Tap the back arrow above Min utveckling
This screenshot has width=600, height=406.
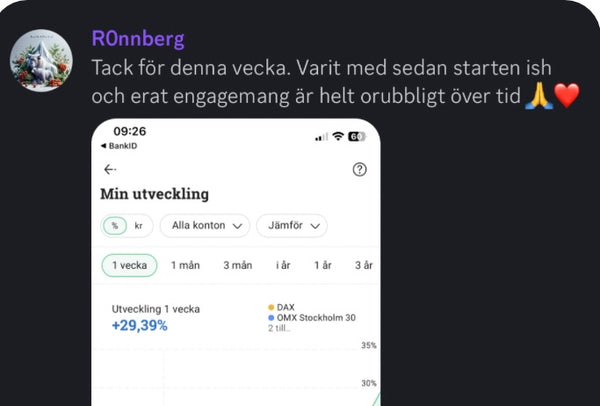pyautogui.click(x=110, y=169)
